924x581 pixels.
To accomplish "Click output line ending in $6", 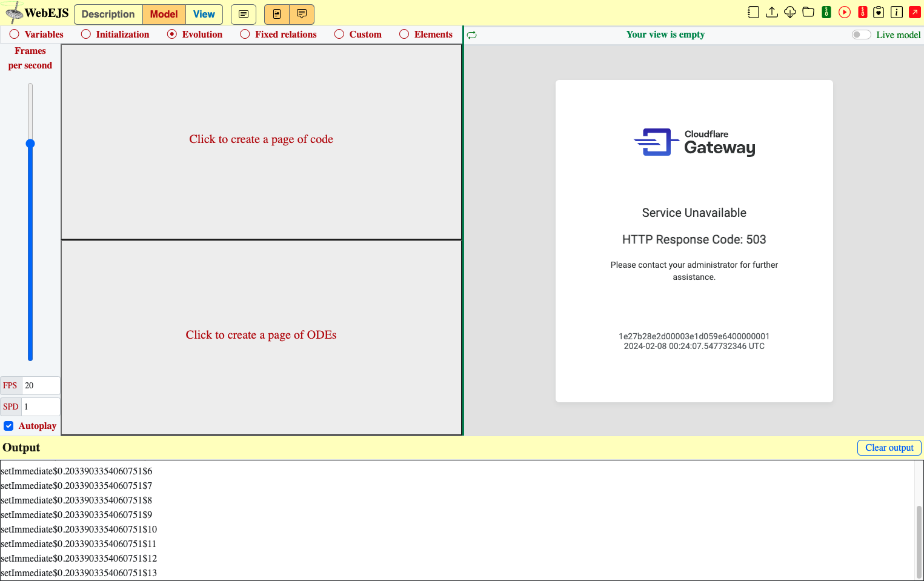I will click(x=76, y=471).
